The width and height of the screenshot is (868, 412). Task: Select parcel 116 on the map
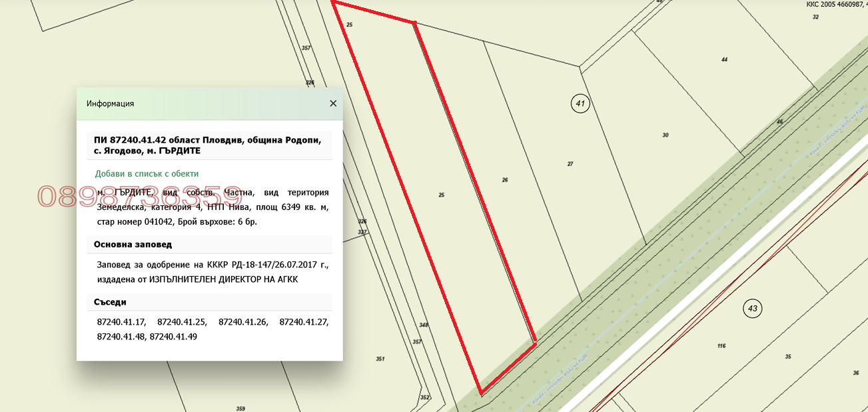click(x=721, y=346)
